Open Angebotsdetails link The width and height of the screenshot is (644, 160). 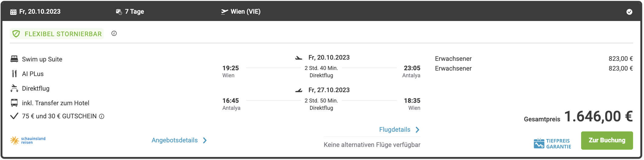tap(175, 140)
